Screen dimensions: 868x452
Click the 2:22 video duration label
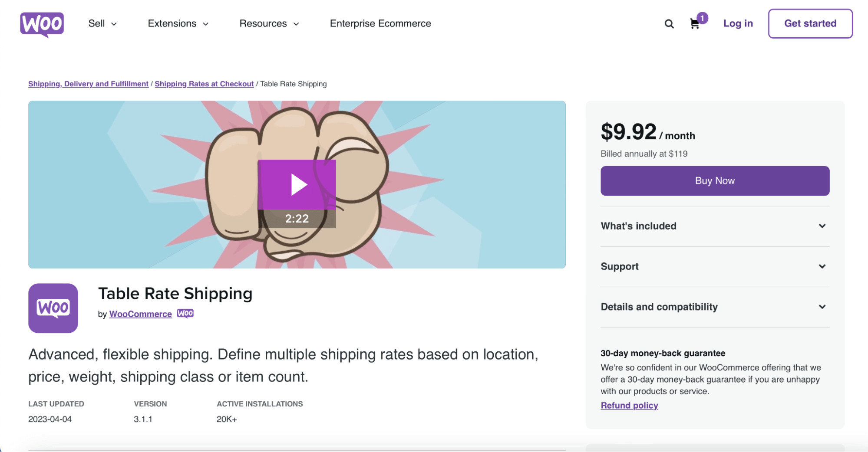(297, 219)
